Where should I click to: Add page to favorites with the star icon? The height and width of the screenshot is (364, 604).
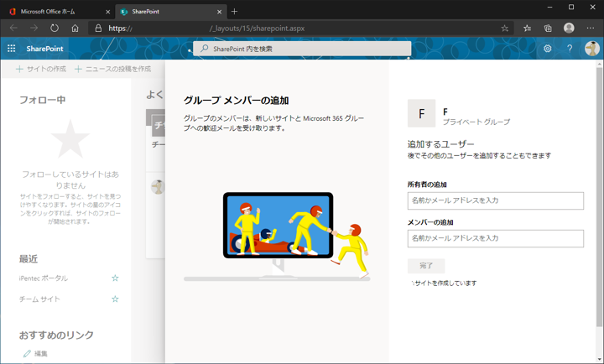(x=505, y=29)
